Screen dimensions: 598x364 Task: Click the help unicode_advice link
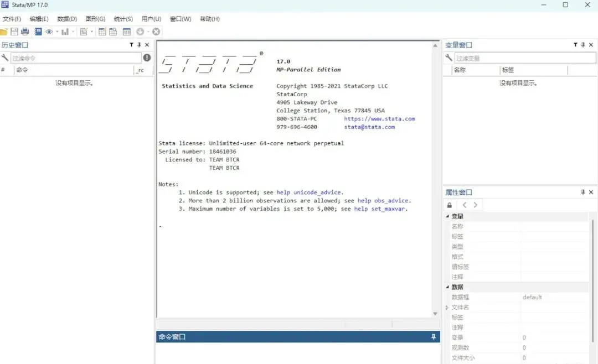pyautogui.click(x=308, y=193)
